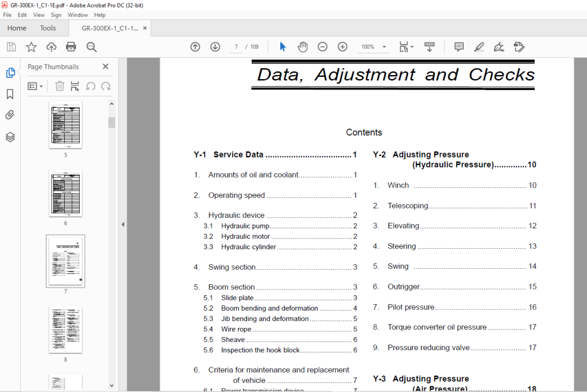The width and height of the screenshot is (587, 392).
Task: Select the Hand pan tool
Action: 303,47
